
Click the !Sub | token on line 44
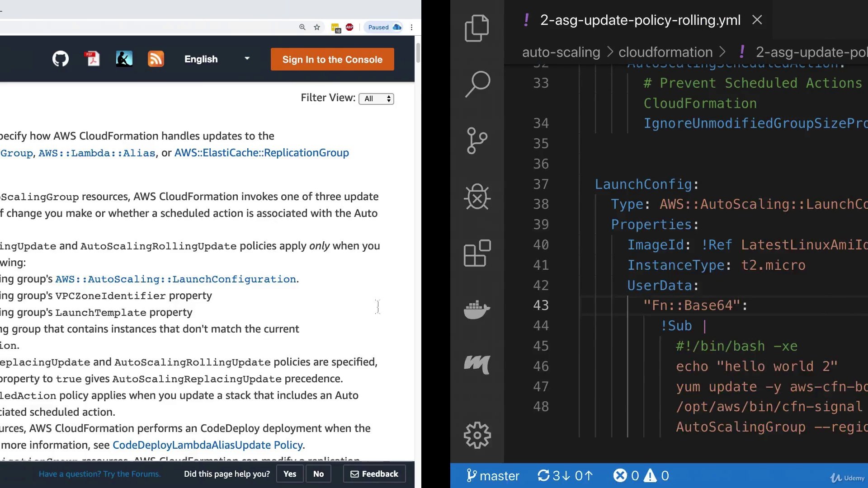point(684,326)
